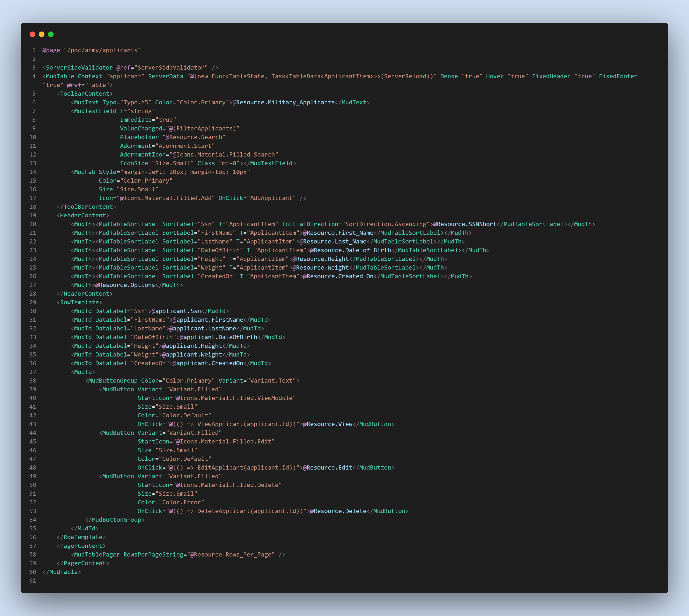Click @Resource.Created_On text
Screen dimensions: 689x616
coord(338,276)
